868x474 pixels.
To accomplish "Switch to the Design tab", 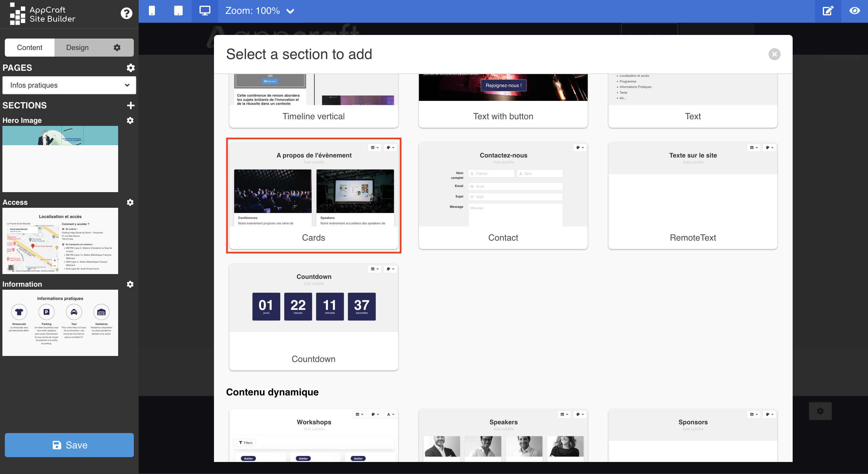I will pyautogui.click(x=77, y=47).
